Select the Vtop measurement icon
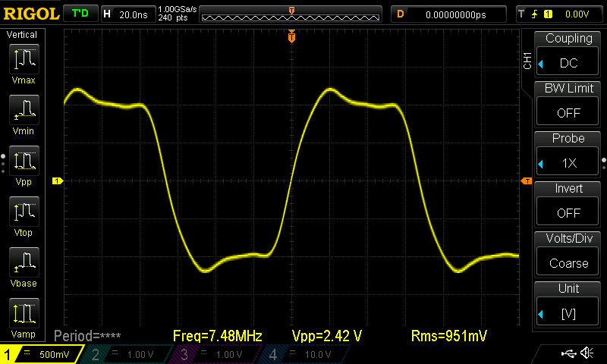This screenshot has height=364, width=607. [x=24, y=212]
